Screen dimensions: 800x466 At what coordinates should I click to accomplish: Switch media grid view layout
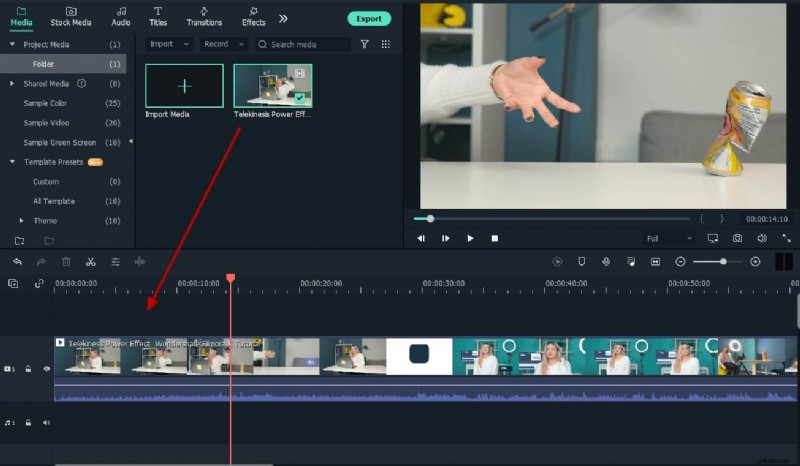coord(386,44)
